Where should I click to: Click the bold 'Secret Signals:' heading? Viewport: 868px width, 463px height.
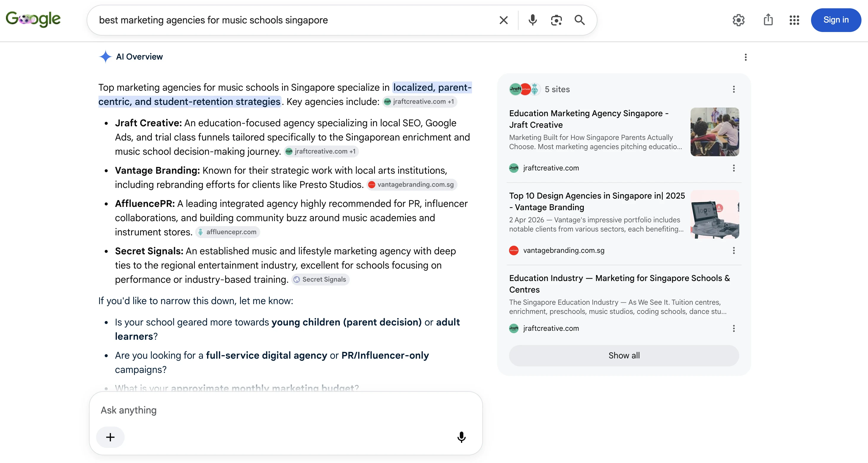149,251
